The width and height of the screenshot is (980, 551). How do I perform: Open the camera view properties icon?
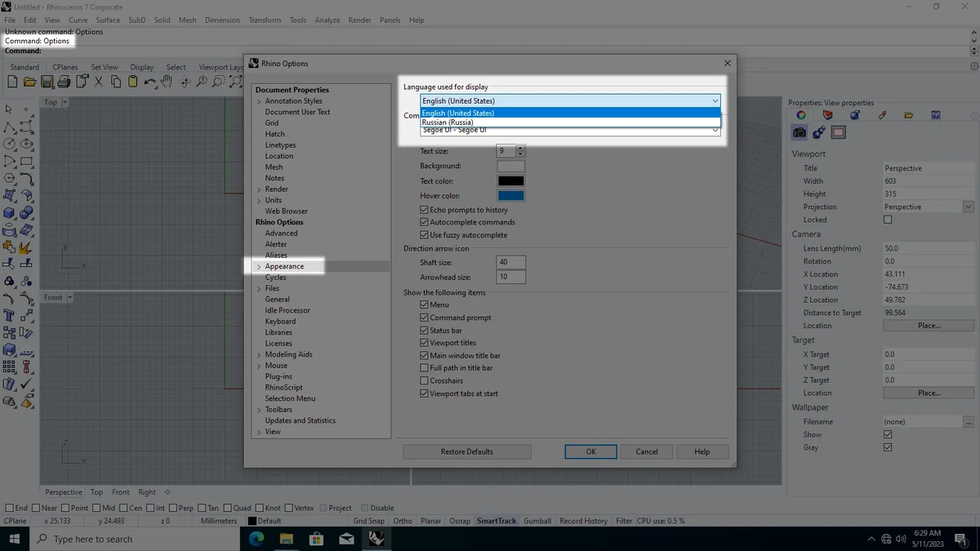coord(800,132)
